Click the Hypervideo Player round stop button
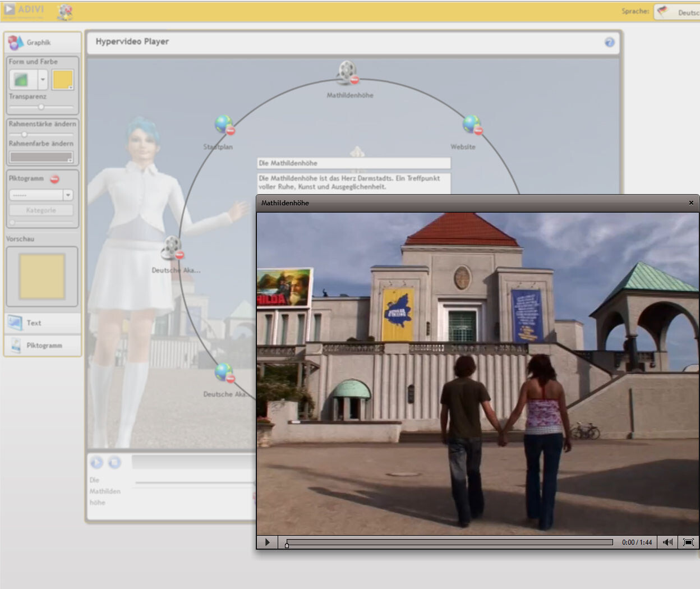The image size is (700, 589). tap(114, 462)
